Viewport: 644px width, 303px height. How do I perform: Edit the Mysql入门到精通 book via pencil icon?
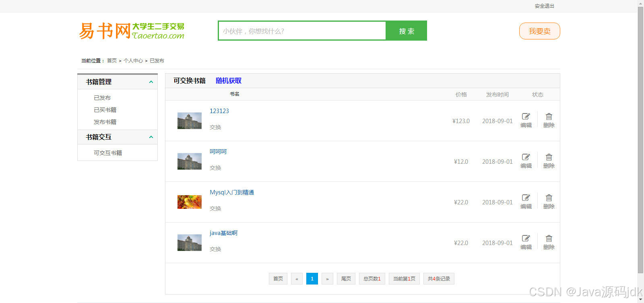pyautogui.click(x=526, y=198)
